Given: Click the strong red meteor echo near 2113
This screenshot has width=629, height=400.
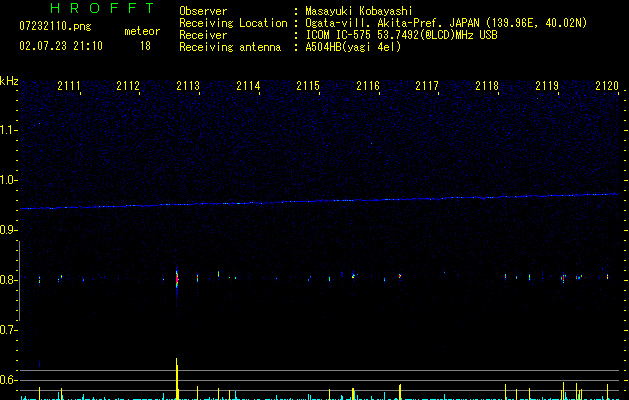Looking at the screenshot, I should pos(177,280).
